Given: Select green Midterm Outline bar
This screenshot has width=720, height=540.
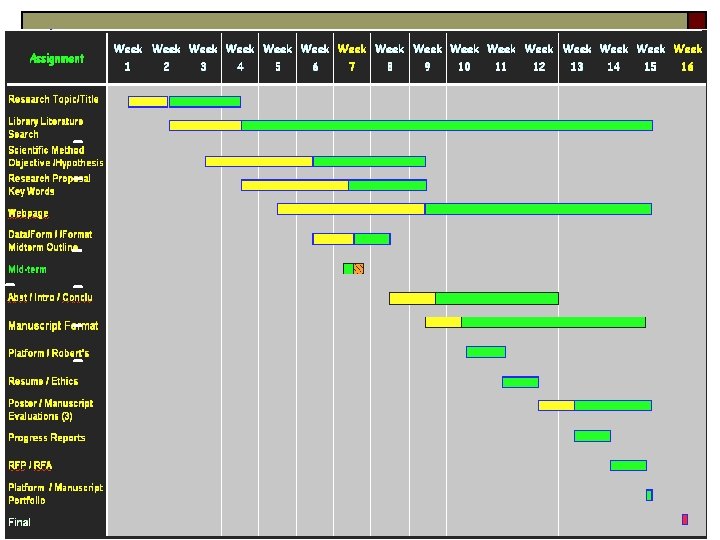Looking at the screenshot, I should click(372, 239).
